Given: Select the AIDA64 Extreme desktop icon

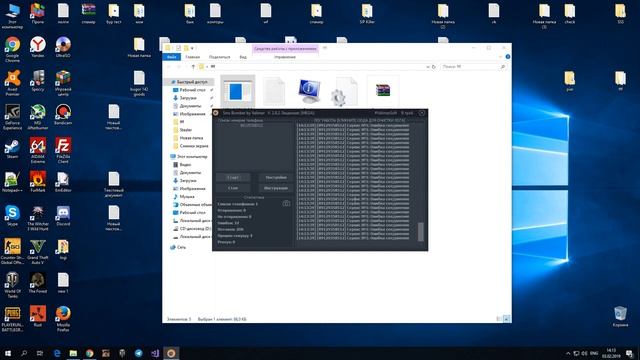Looking at the screenshot, I should click(x=38, y=151).
